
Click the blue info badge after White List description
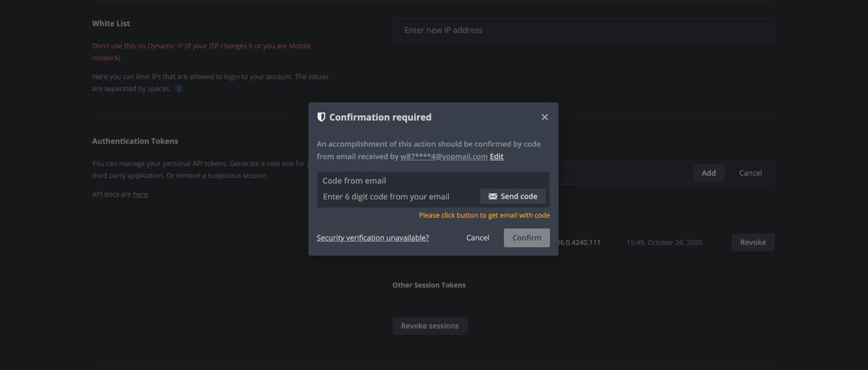point(179,89)
